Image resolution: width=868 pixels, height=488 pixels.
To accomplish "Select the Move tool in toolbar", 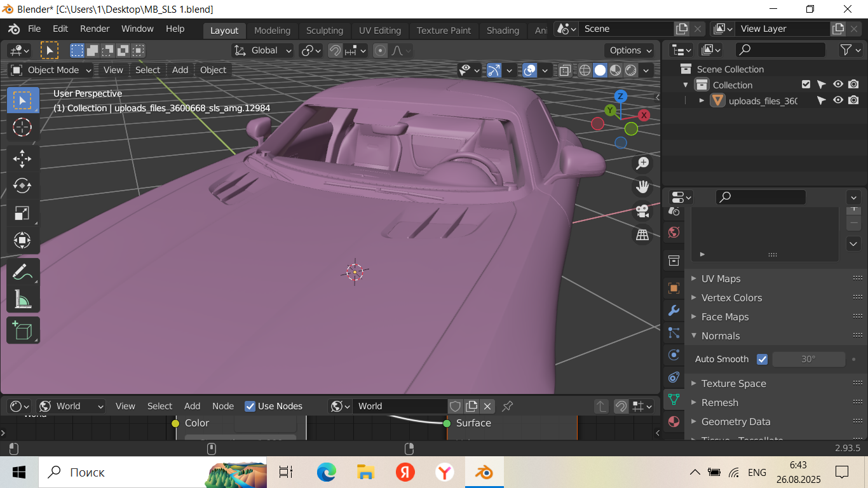I will coord(22,158).
